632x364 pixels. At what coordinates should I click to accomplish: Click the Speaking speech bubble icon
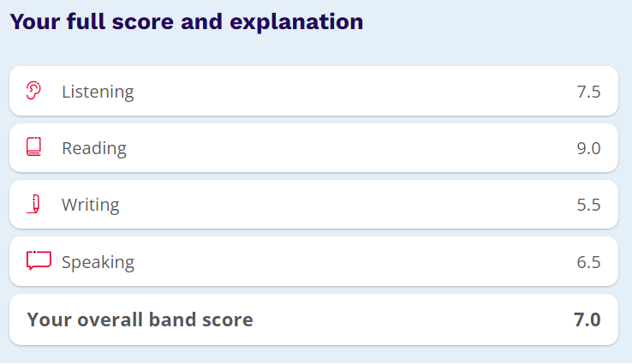[x=39, y=260]
